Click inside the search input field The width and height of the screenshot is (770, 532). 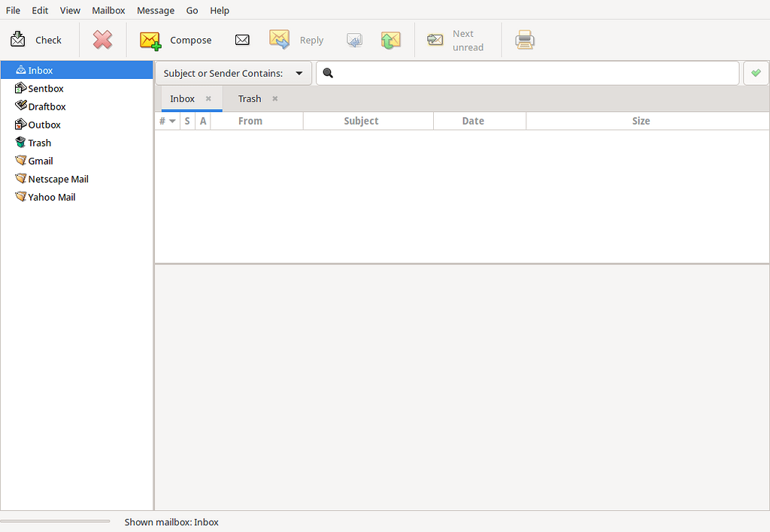click(526, 73)
